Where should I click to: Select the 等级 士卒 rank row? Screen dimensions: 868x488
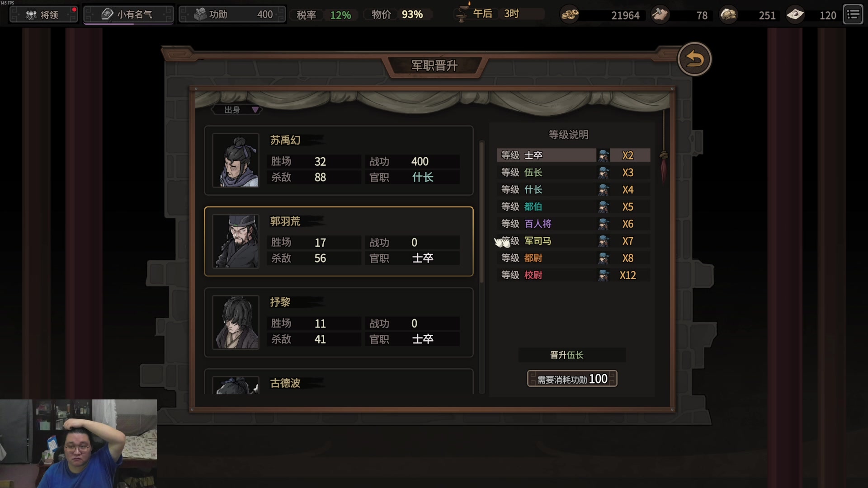coord(573,155)
